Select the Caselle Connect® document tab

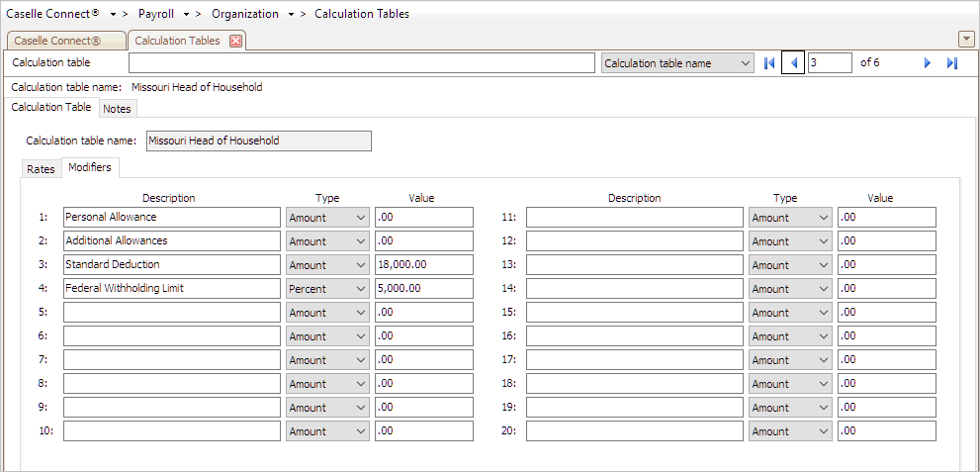tap(65, 41)
